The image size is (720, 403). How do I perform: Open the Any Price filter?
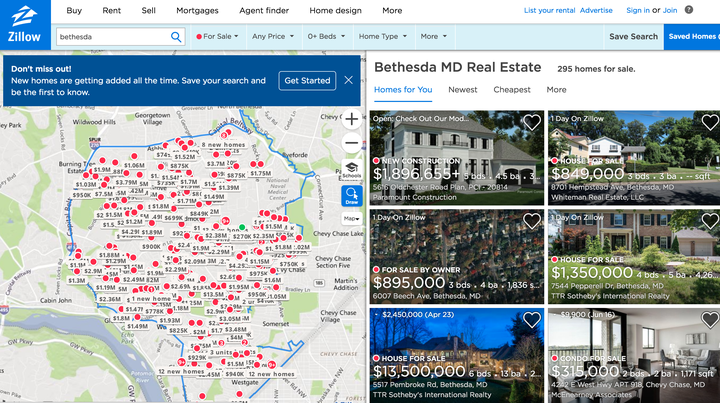[273, 36]
